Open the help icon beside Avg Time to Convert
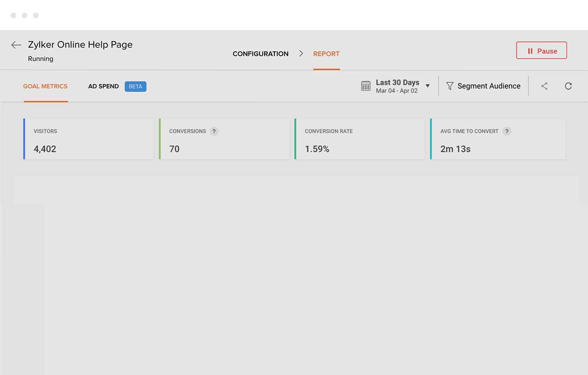This screenshot has height=375, width=588. click(507, 131)
